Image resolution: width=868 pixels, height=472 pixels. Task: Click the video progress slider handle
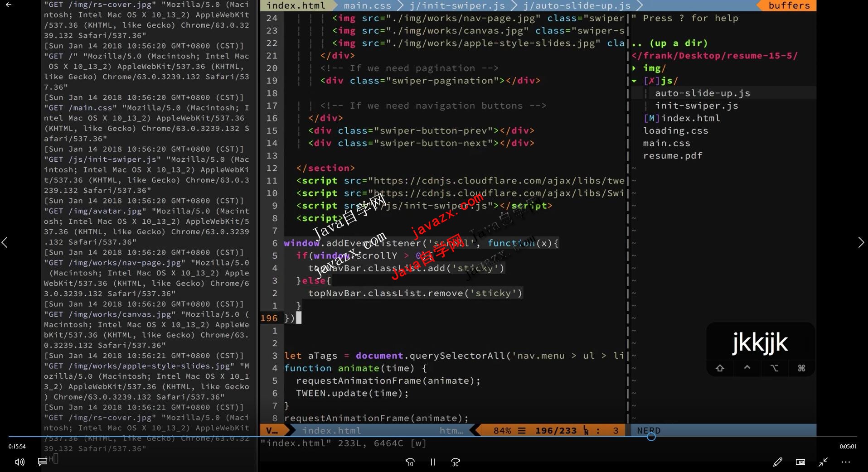point(651,437)
